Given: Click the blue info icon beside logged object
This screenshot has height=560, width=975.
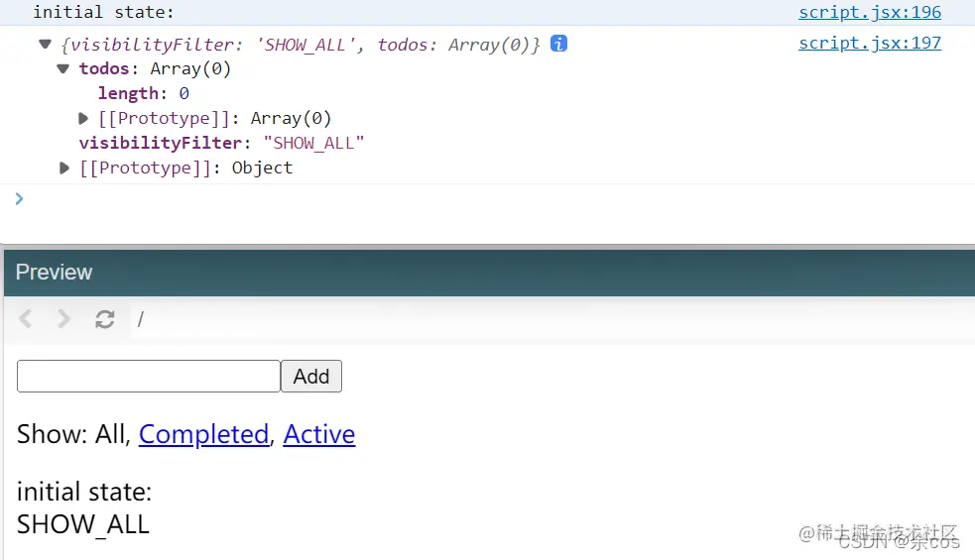Looking at the screenshot, I should pos(558,44).
